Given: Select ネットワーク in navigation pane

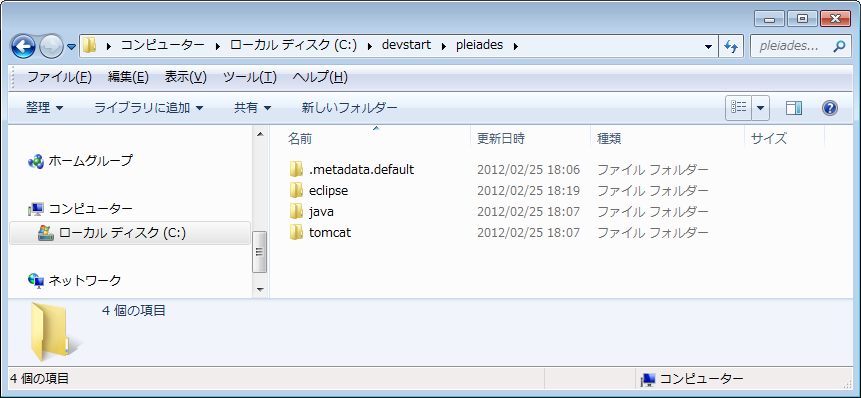Looking at the screenshot, I should click(x=85, y=281).
